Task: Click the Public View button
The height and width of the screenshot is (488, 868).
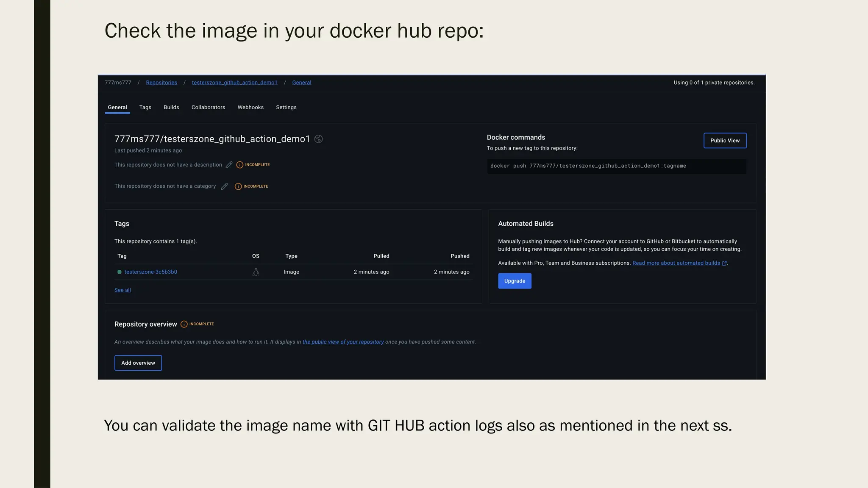Action: (x=725, y=141)
